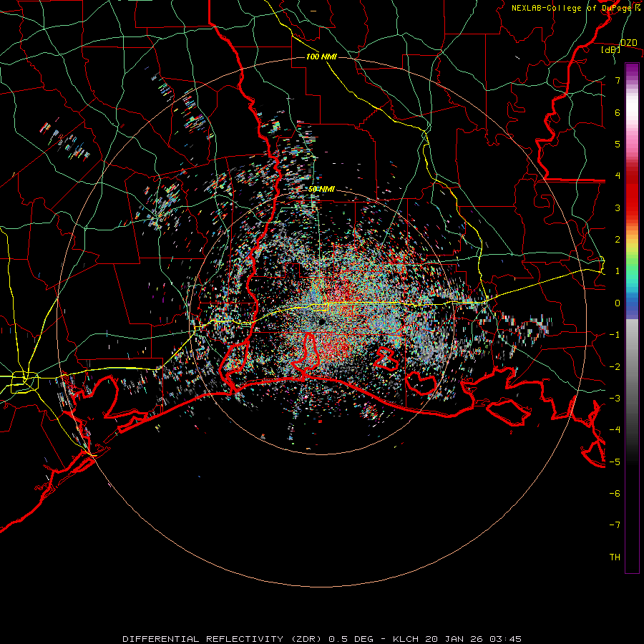The width and height of the screenshot is (644, 644).
Task: Click the -6 label on the color scale
Action: [x=615, y=494]
